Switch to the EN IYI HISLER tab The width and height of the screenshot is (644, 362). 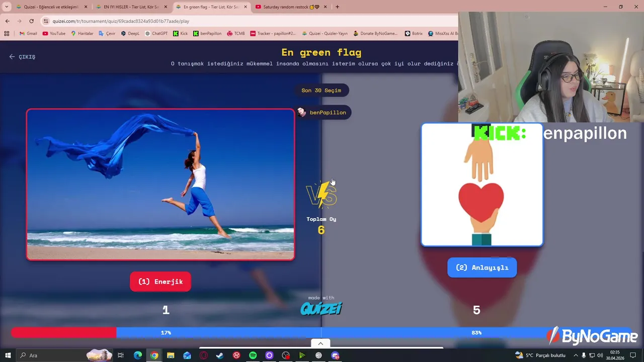[131, 7]
